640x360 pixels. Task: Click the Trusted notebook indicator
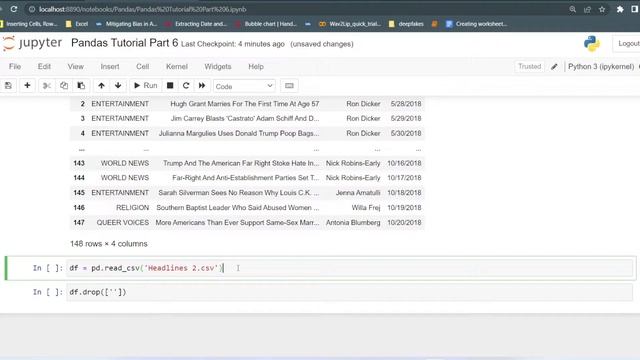[529, 67]
